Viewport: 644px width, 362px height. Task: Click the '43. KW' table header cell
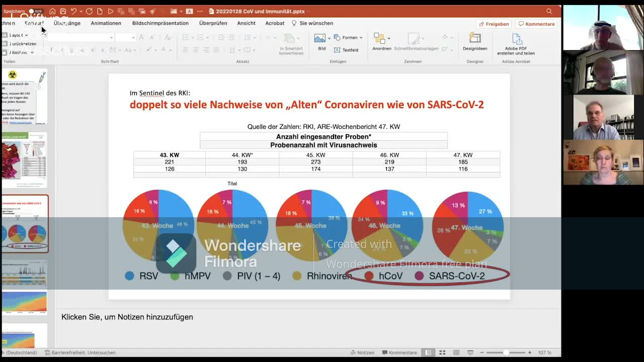point(170,155)
